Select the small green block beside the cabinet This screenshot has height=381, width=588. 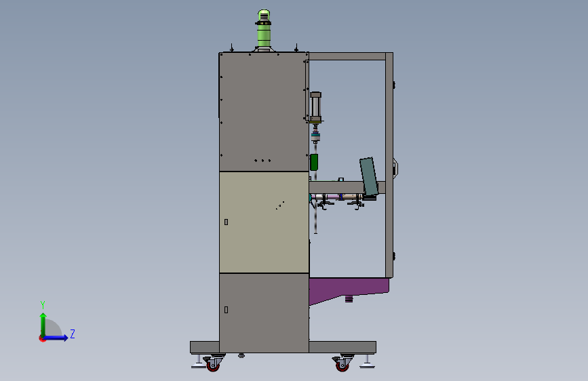(314, 162)
